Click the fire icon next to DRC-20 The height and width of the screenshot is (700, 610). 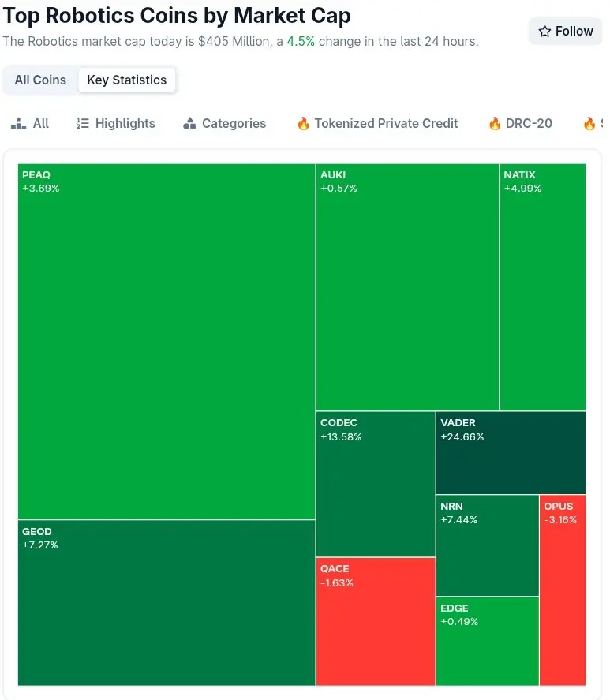(495, 124)
